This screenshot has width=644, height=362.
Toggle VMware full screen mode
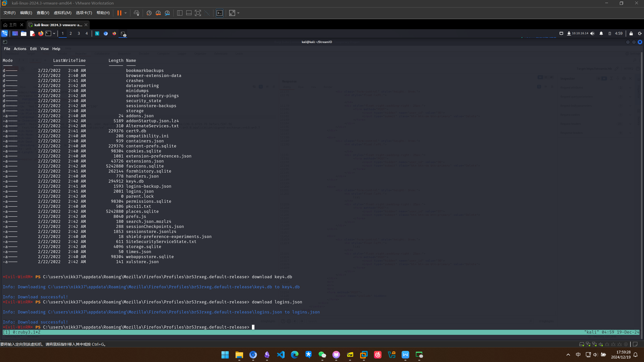pos(198,13)
